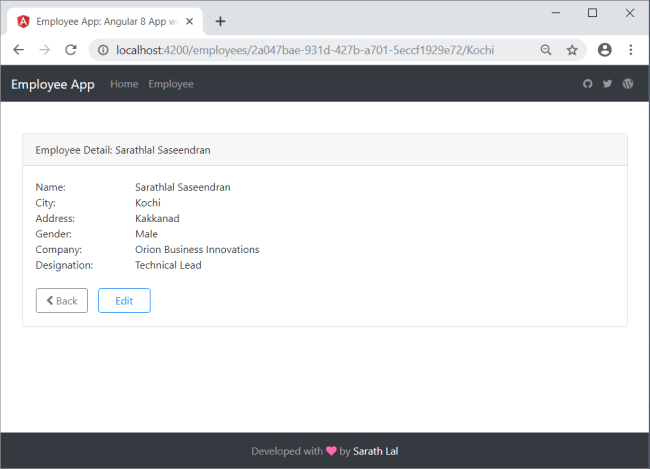
Task: Click the 'Address:' label
Action: [x=55, y=219]
